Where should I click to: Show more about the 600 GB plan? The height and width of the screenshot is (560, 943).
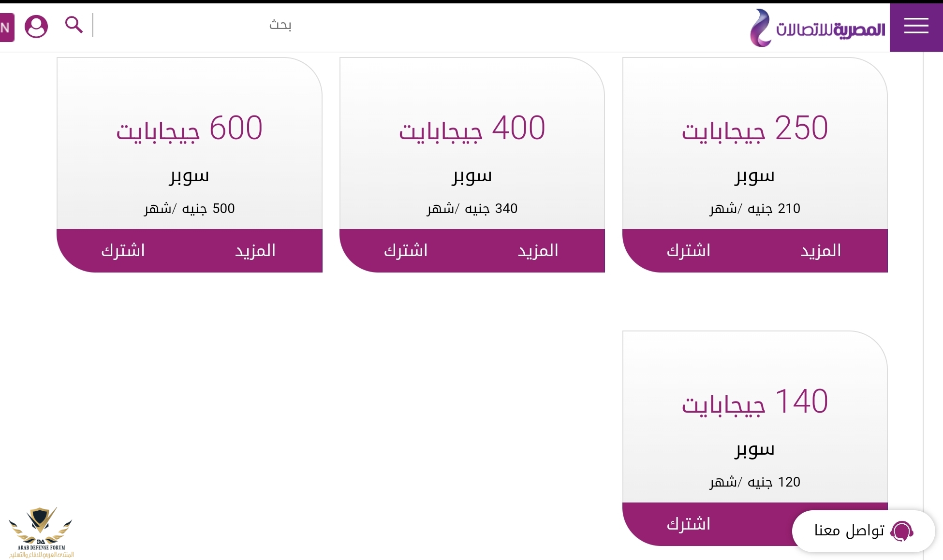point(255,250)
